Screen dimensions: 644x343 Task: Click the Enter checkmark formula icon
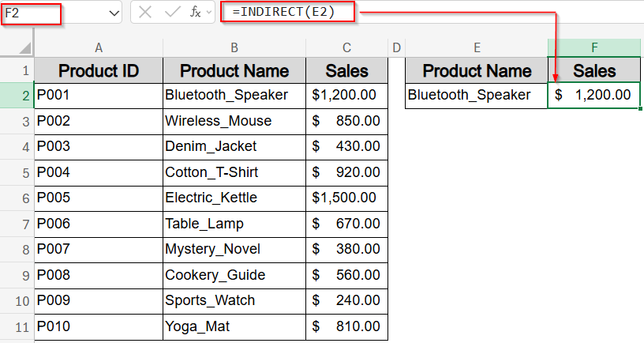pyautogui.click(x=172, y=12)
